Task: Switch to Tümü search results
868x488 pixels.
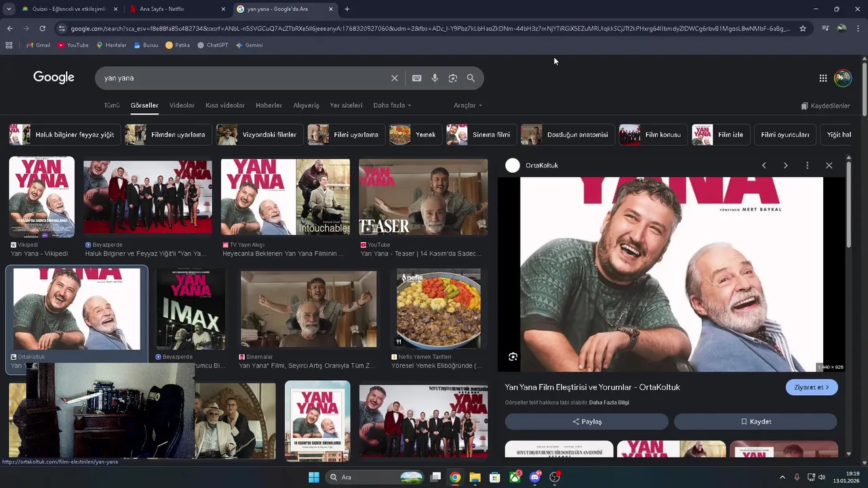Action: 111,106
